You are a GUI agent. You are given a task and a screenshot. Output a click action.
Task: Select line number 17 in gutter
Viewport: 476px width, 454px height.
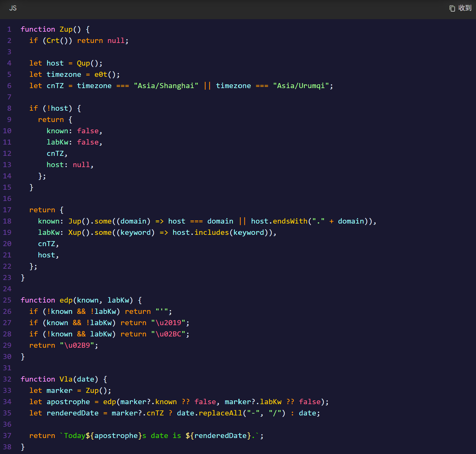(7, 210)
